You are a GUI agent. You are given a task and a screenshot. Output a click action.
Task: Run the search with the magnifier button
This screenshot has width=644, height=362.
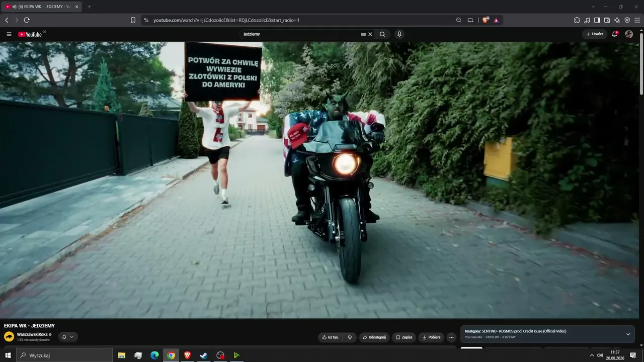click(382, 34)
